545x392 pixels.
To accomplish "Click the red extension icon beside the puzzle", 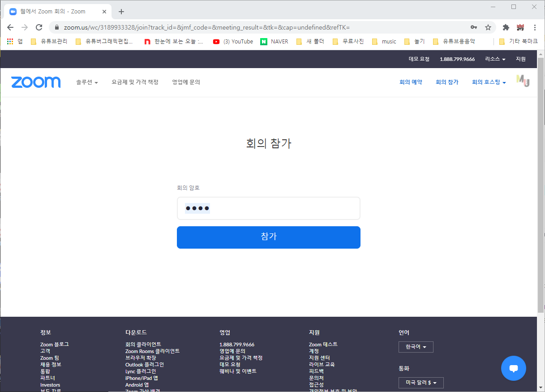I will coord(520,27).
